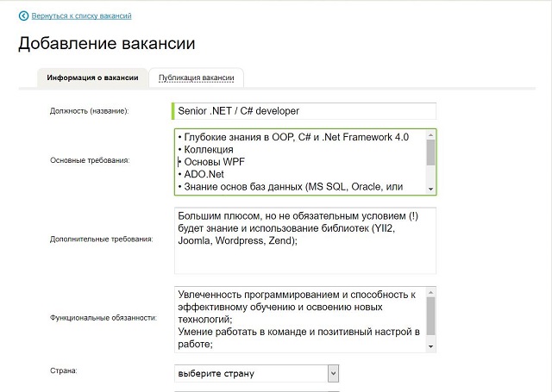Click the 'Должность (название)' input field
Viewport: 552px width, 392px height.
304,111
